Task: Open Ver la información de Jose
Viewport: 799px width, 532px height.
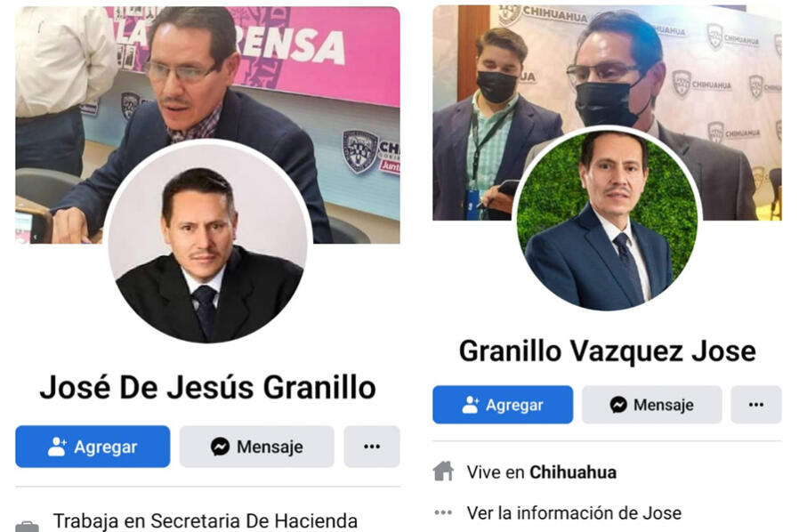Action: pos(574,512)
